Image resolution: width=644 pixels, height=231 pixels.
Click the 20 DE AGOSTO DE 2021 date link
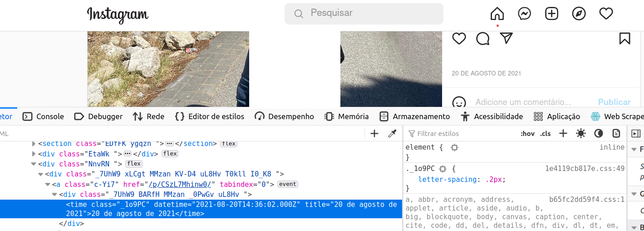[x=487, y=73]
